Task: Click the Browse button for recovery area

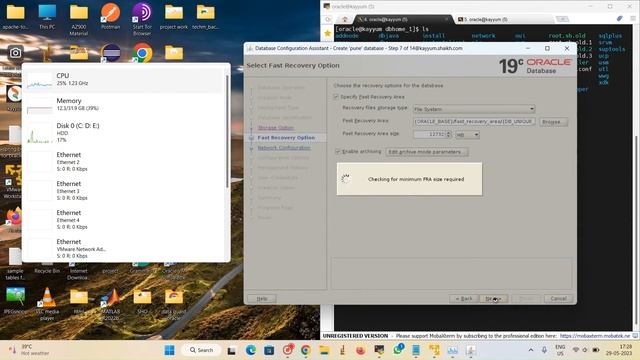Action: (553, 122)
